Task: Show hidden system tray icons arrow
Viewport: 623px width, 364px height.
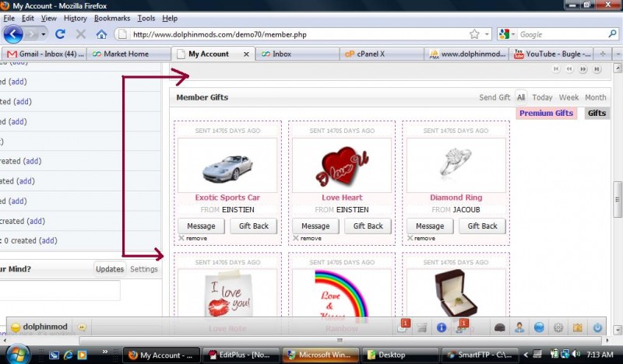Action: click(x=526, y=355)
